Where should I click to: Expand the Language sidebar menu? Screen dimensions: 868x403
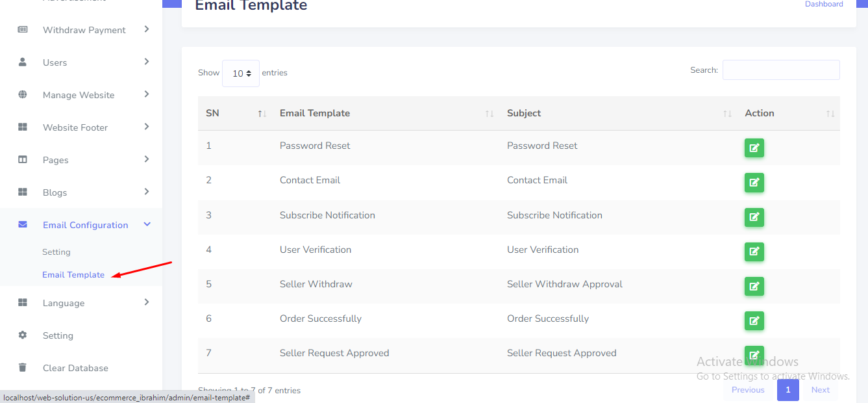147,302
